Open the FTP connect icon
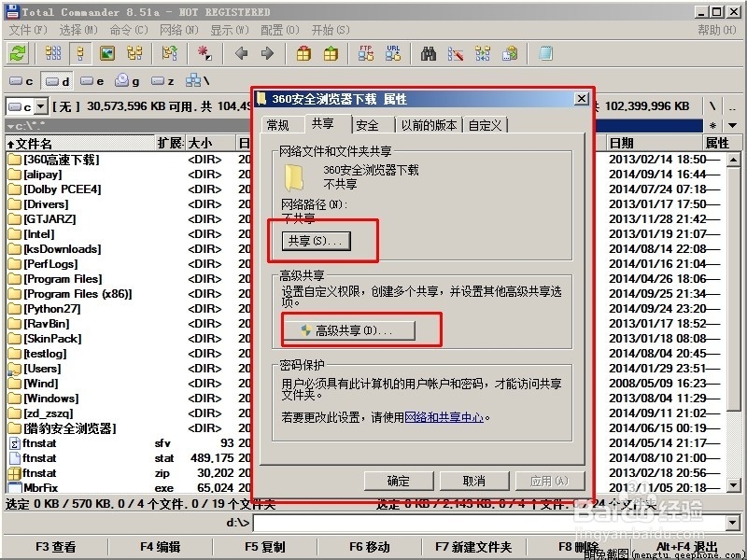 pyautogui.click(x=366, y=53)
